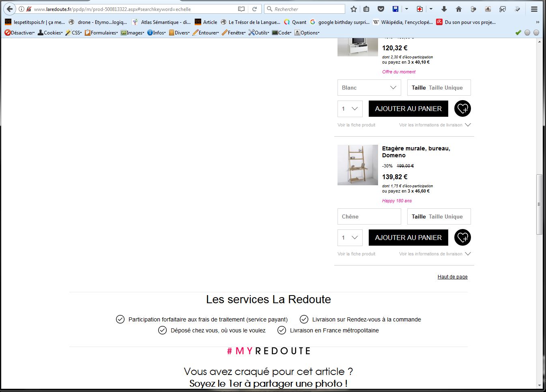Show more bookmarks with the chevron

[x=537, y=22]
